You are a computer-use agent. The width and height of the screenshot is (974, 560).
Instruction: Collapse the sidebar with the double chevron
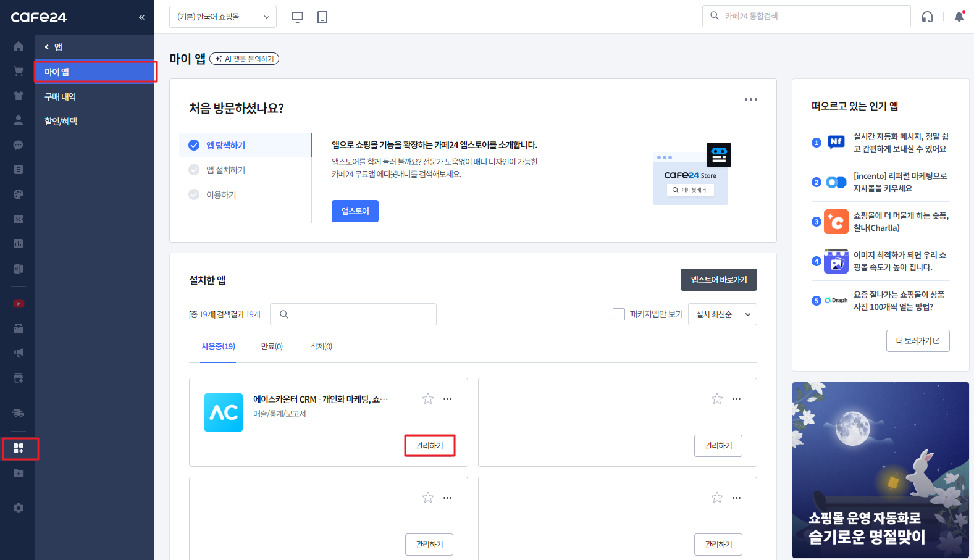pyautogui.click(x=141, y=17)
